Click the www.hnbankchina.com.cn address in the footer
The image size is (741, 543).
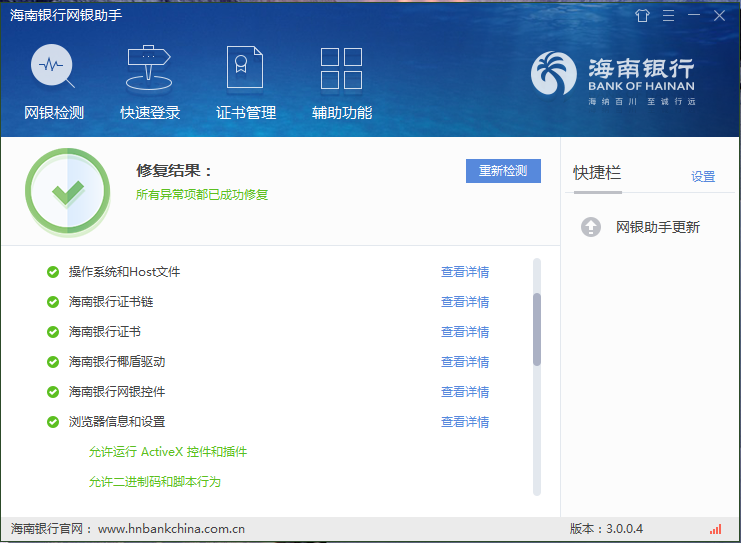171,529
